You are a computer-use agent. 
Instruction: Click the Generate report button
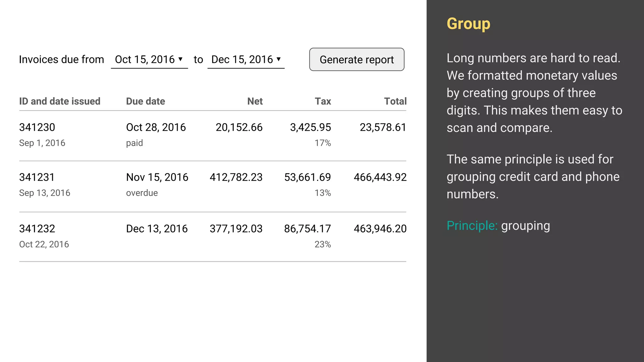[357, 59]
